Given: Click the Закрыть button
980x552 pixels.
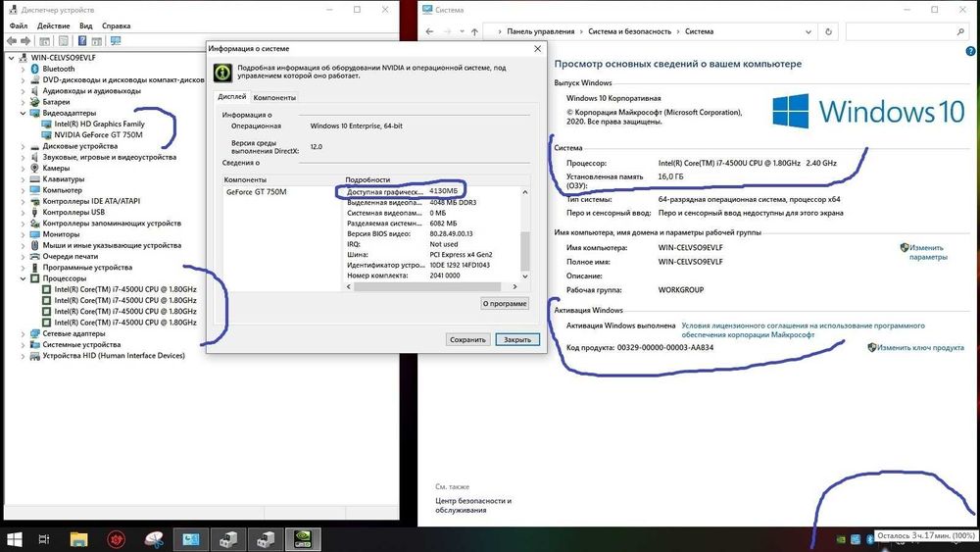Looking at the screenshot, I should (516, 339).
